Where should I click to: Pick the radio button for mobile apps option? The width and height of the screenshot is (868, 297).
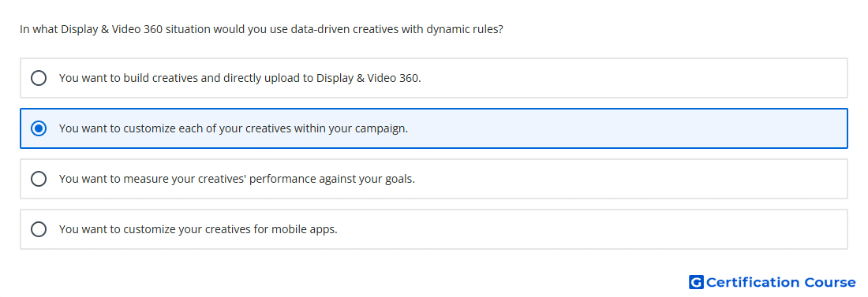tap(39, 229)
